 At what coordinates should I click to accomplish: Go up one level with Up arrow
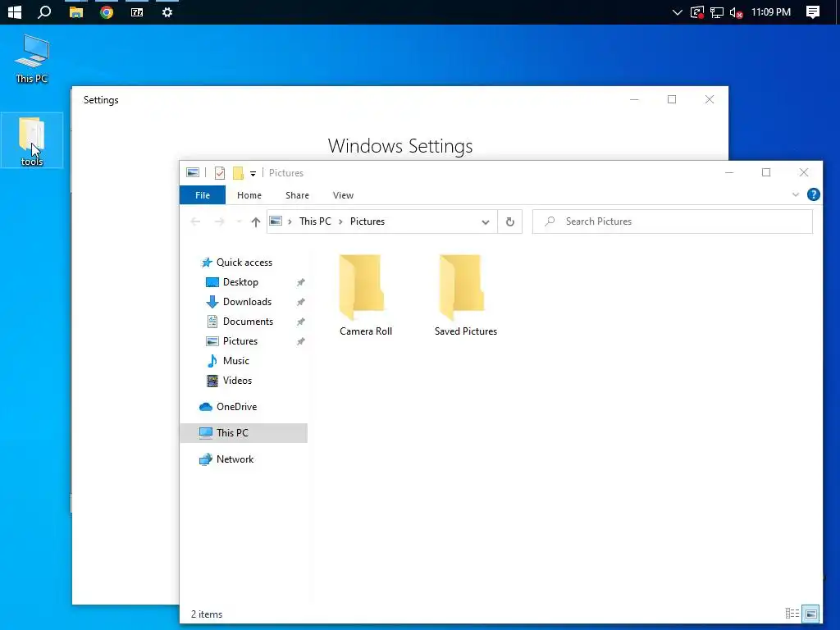(256, 221)
